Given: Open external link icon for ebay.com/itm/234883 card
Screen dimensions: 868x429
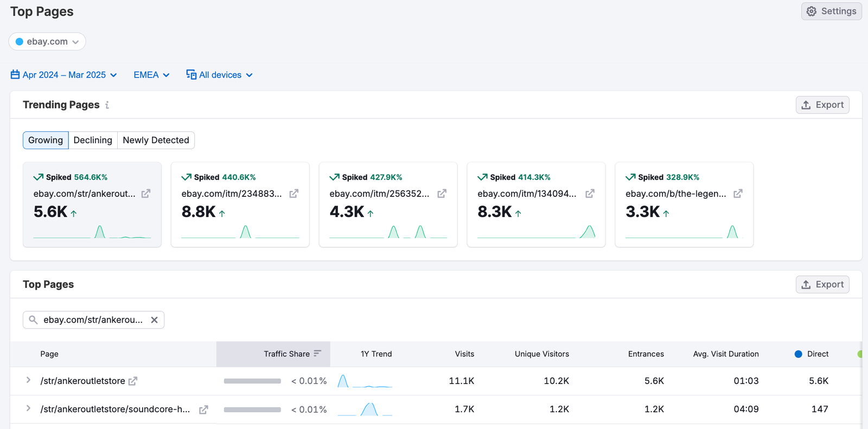Looking at the screenshot, I should [294, 194].
